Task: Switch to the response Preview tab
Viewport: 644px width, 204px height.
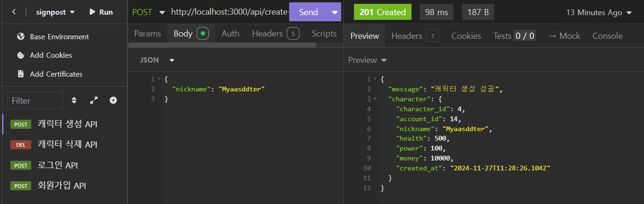Action: (x=365, y=36)
